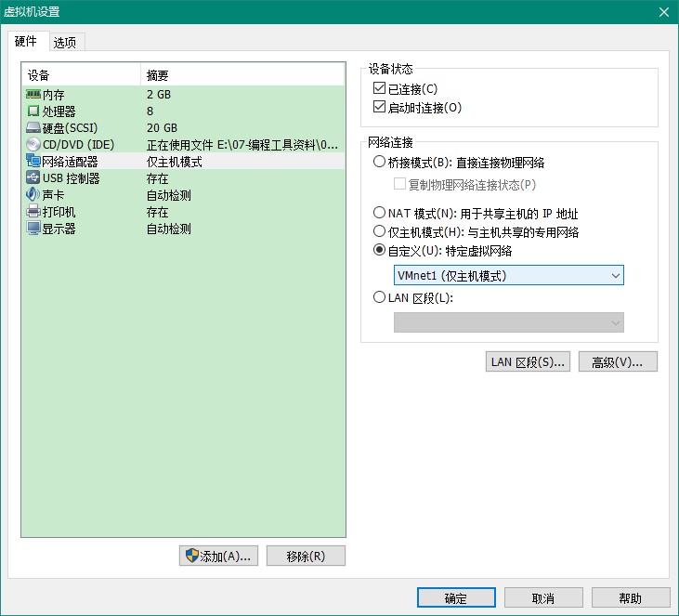Select the 硬盘(SCSI) hard disk icon
This screenshot has height=616, width=679.
[33, 128]
